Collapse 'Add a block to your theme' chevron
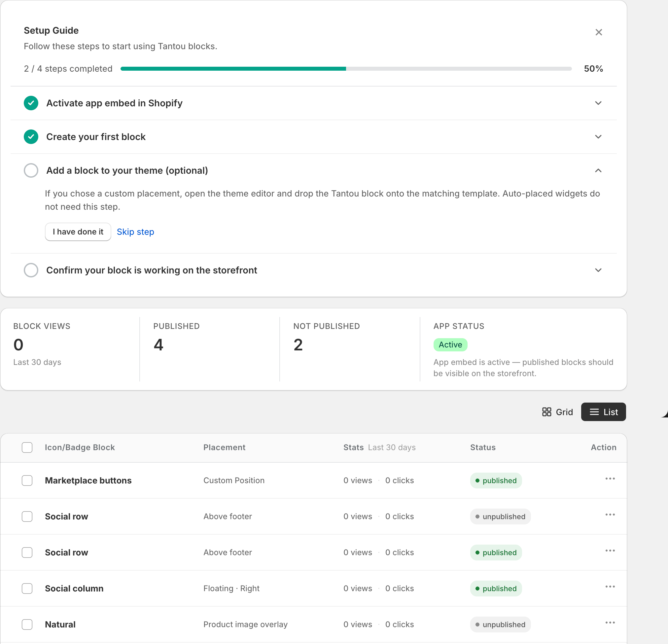The width and height of the screenshot is (668, 644). (x=598, y=170)
